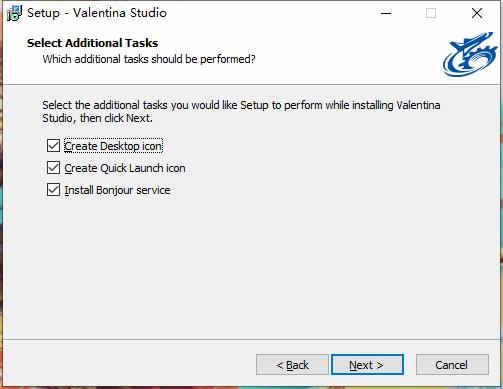
Task: Click the 'Select Additional Tasks' heading
Action: coord(93,43)
